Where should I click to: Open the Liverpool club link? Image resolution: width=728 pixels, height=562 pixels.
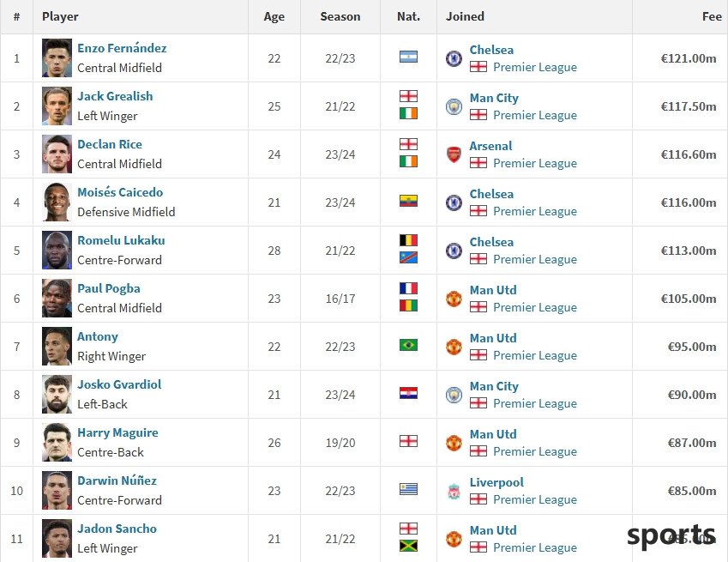(x=496, y=482)
